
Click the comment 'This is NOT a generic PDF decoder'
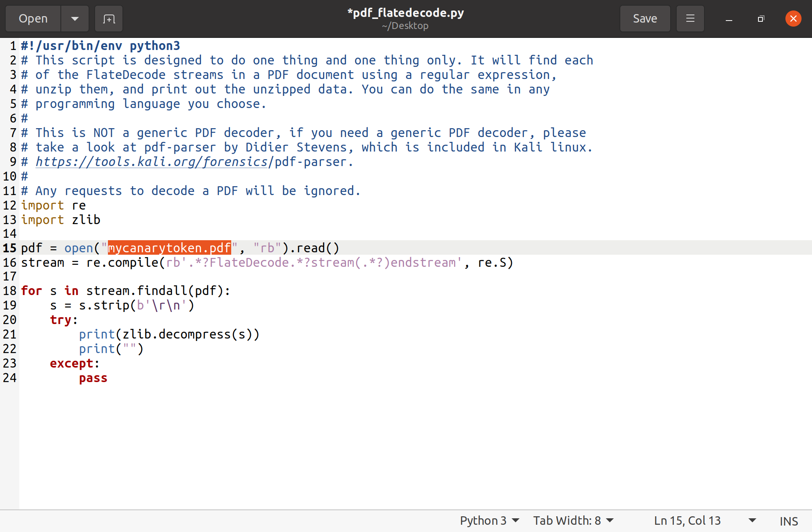coord(304,133)
